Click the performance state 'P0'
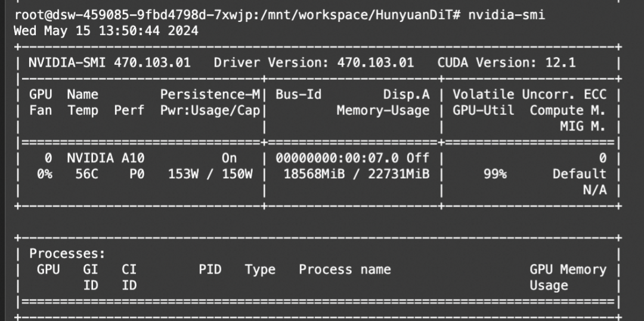 point(137,174)
